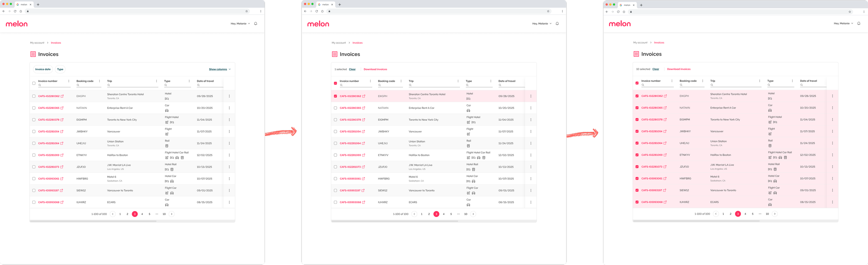Open new browser tab in '10 selected' window
This screenshot has width=868, height=265.
[x=641, y=5]
